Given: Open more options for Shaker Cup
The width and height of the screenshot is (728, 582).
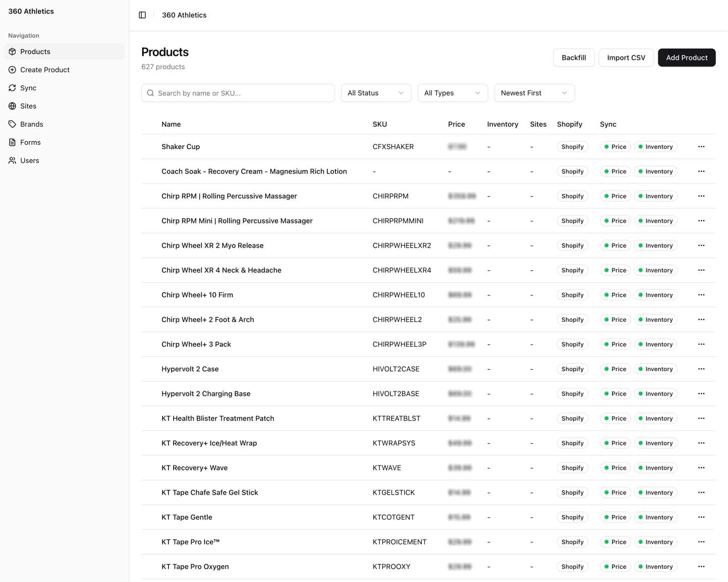Looking at the screenshot, I should point(701,147).
